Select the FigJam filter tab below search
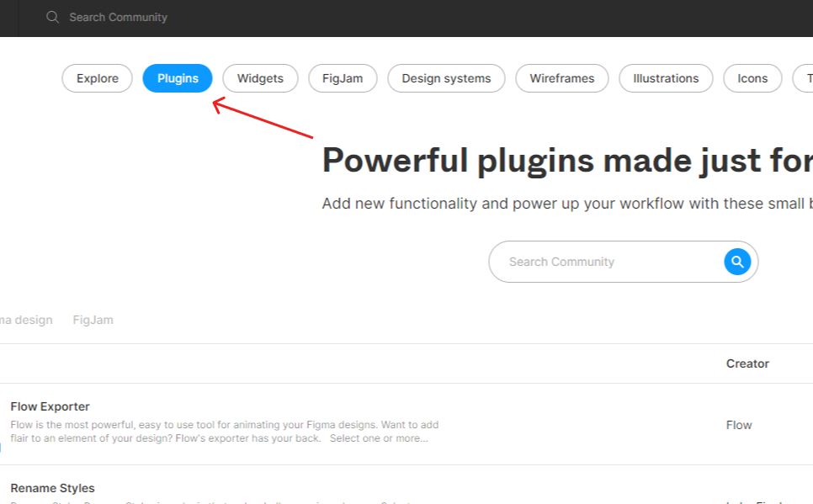 click(x=93, y=320)
